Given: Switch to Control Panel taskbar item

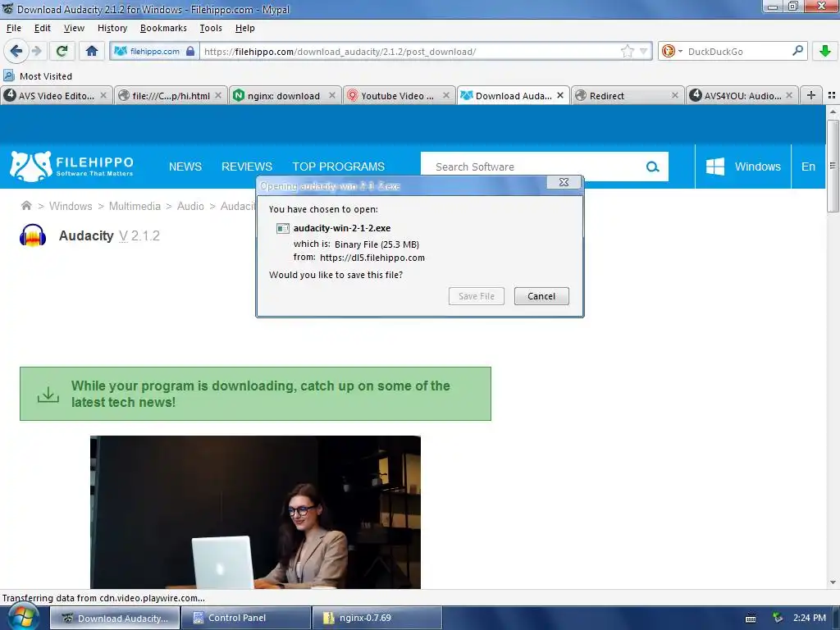Looking at the screenshot, I should tap(246, 618).
